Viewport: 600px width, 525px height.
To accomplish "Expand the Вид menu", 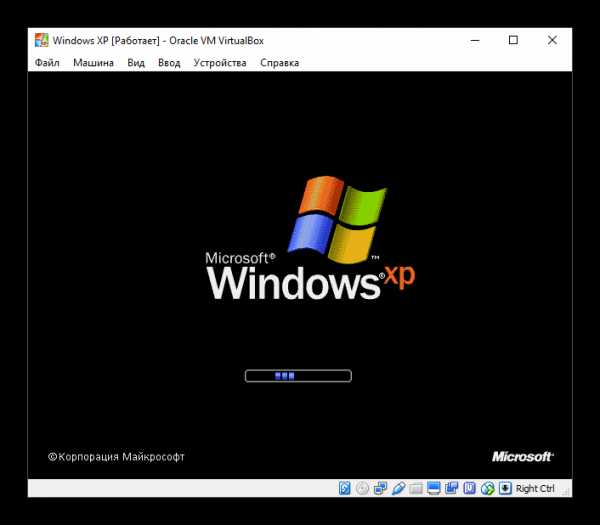I will point(136,63).
